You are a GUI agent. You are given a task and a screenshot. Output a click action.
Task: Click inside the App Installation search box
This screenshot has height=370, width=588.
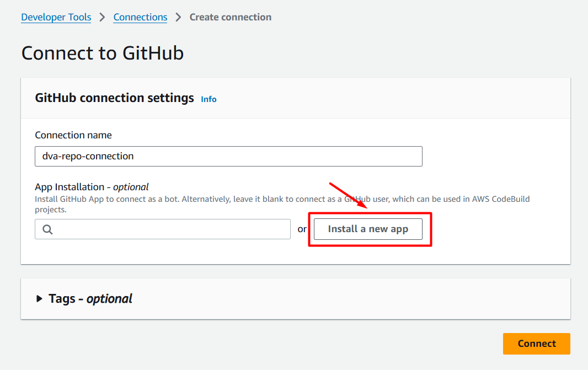click(x=171, y=229)
